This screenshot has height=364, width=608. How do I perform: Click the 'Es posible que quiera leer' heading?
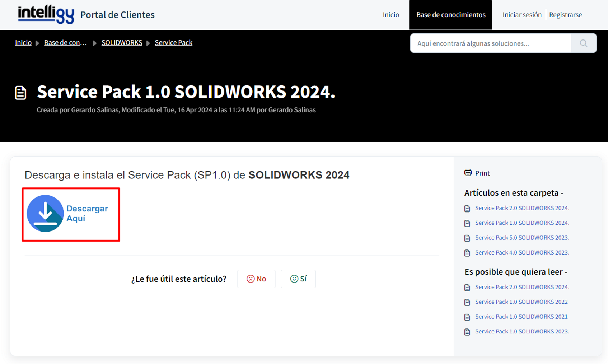click(x=516, y=272)
